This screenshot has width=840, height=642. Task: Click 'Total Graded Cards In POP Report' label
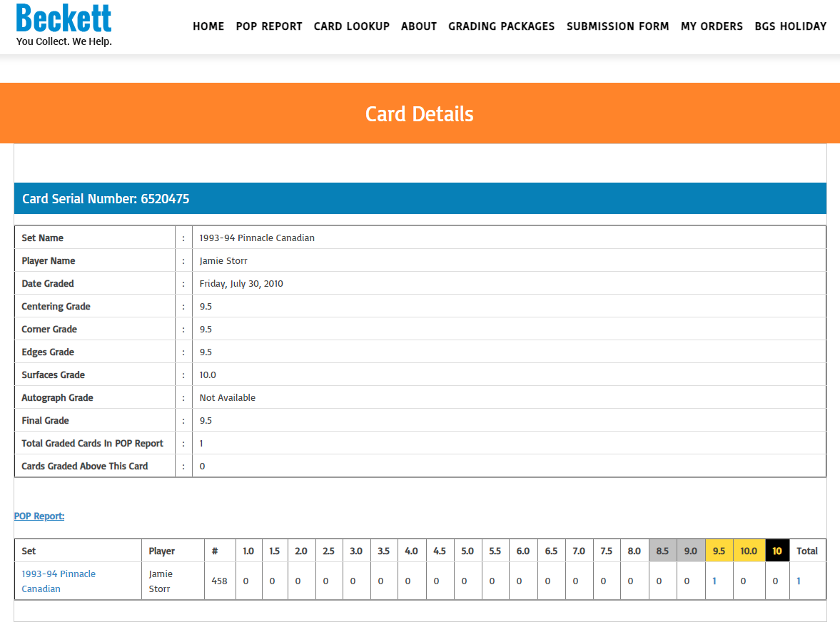coord(92,444)
